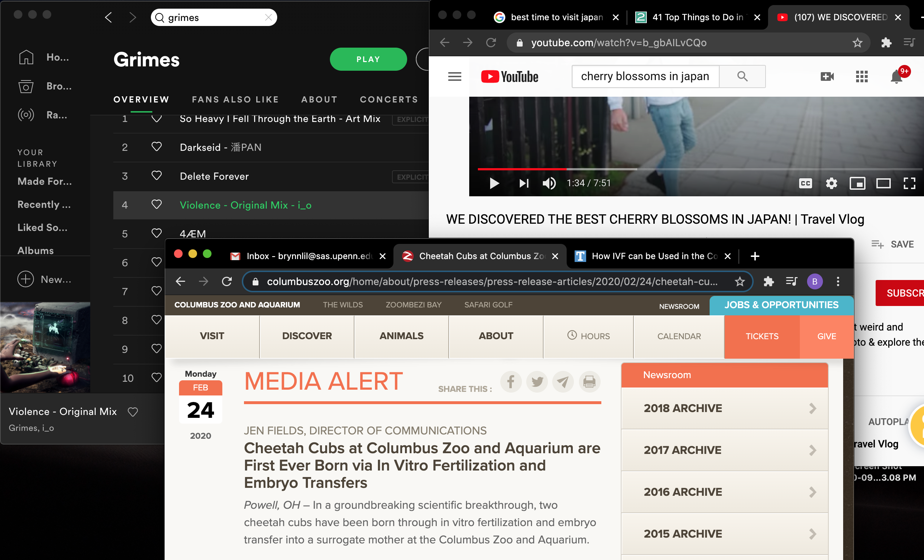Open ABOUT menu on zoo site
The height and width of the screenshot is (560, 924).
point(496,336)
